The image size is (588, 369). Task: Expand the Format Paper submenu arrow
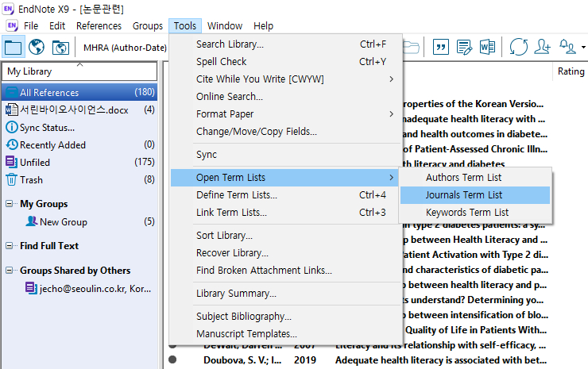391,114
